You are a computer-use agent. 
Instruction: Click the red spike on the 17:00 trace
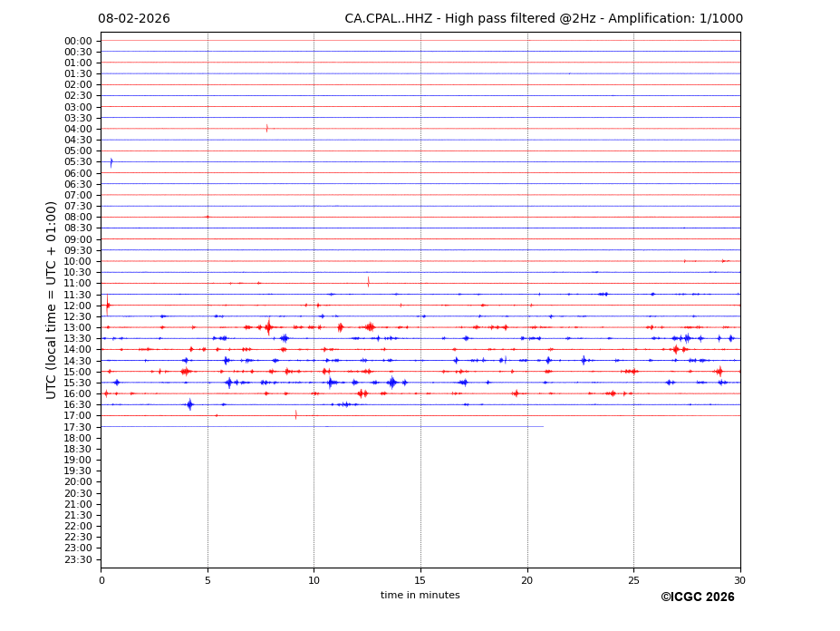295,415
